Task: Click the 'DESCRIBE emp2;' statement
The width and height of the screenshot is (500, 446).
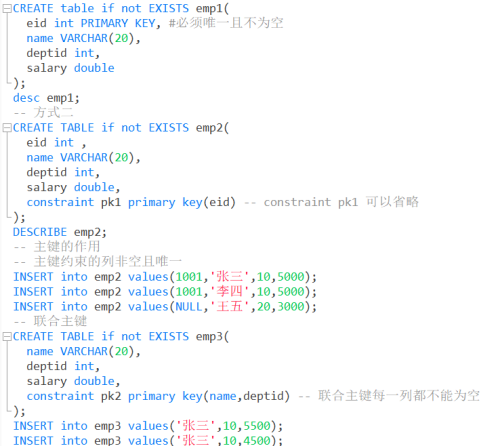Action: point(60,232)
